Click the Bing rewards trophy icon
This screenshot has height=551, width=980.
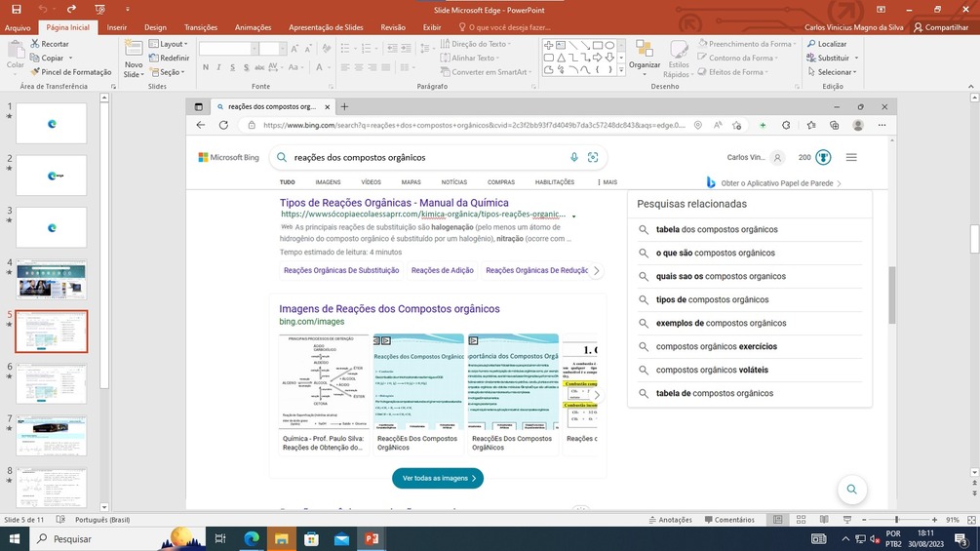point(823,157)
